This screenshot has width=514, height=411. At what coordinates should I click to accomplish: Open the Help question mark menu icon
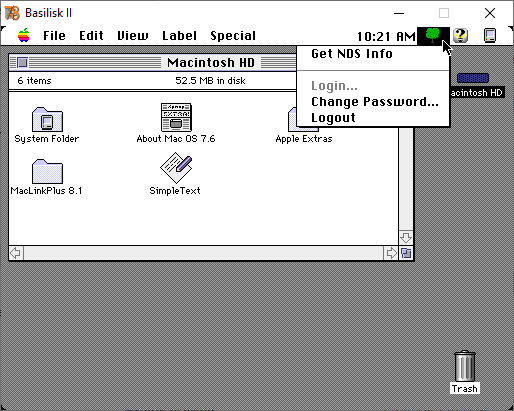pyautogui.click(x=461, y=35)
